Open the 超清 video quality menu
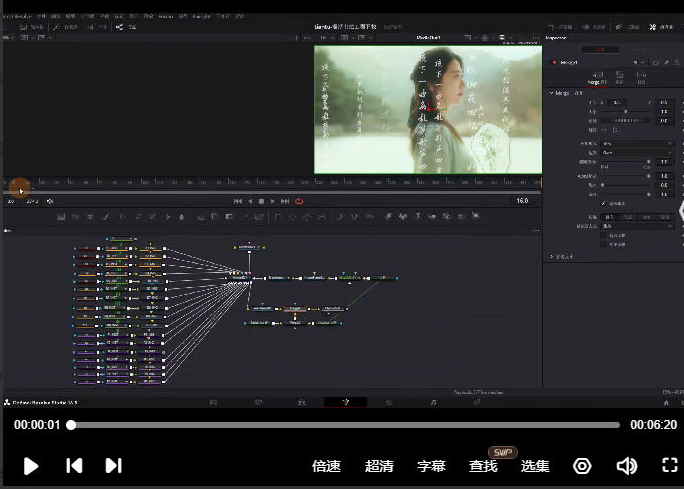 click(x=379, y=466)
